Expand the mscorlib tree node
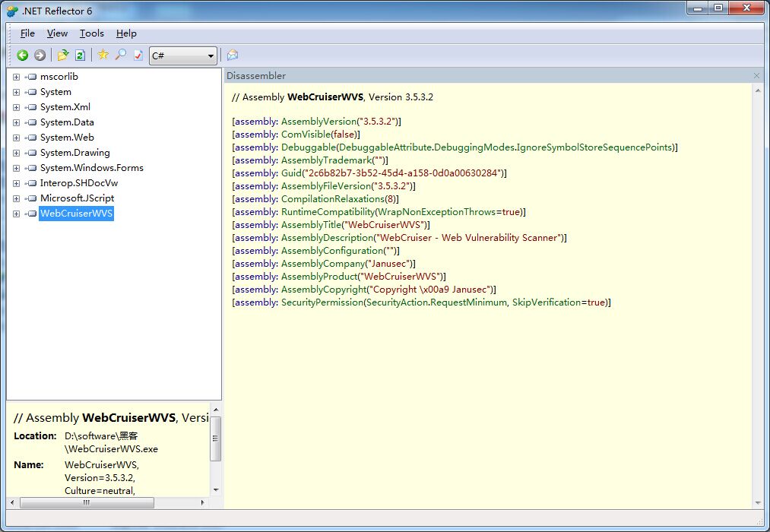Screen dimensions: 770x532 (x=16, y=77)
